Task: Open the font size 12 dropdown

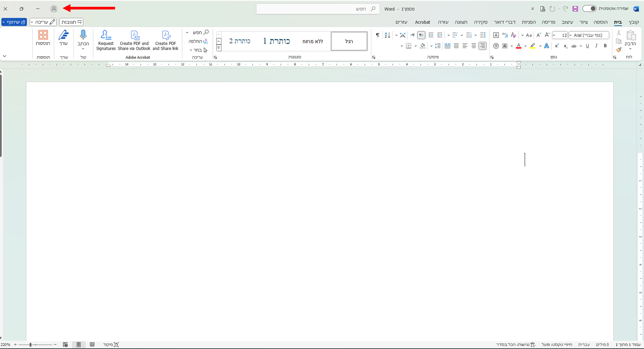Action: 554,35
